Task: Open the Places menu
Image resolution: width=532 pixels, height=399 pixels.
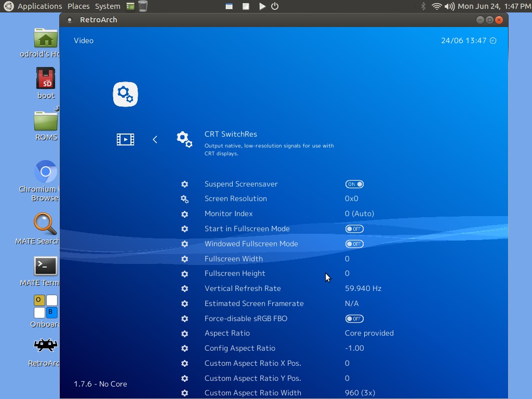Action: [x=78, y=6]
